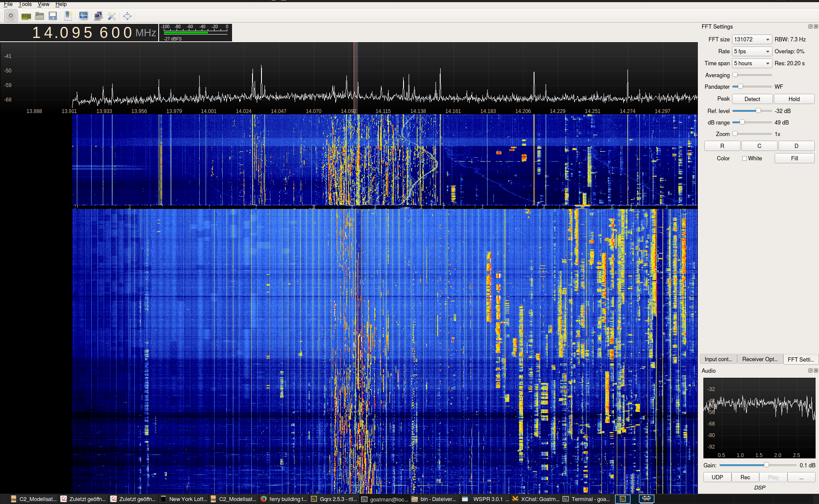This screenshot has height=504, width=819.
Task: Open remote control settings tools icon
Action: click(x=112, y=16)
